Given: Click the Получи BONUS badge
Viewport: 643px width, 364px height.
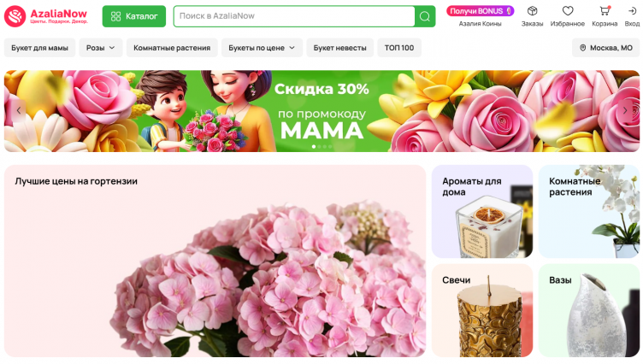Looking at the screenshot, I should [x=481, y=11].
